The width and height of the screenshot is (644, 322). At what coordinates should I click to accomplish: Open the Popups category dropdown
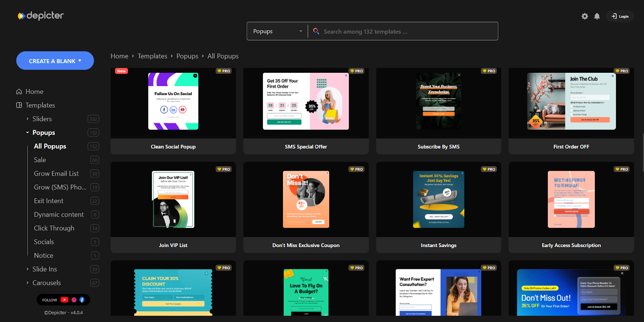coord(277,31)
